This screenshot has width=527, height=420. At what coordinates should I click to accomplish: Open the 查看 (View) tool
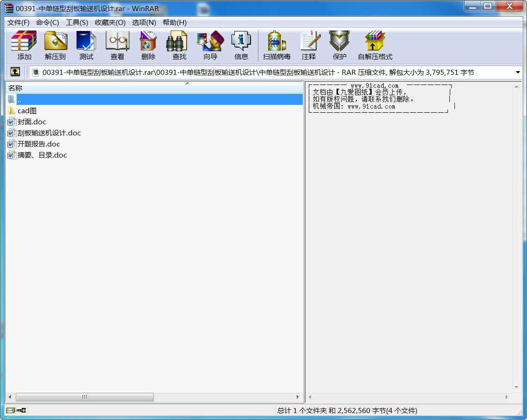(117, 45)
